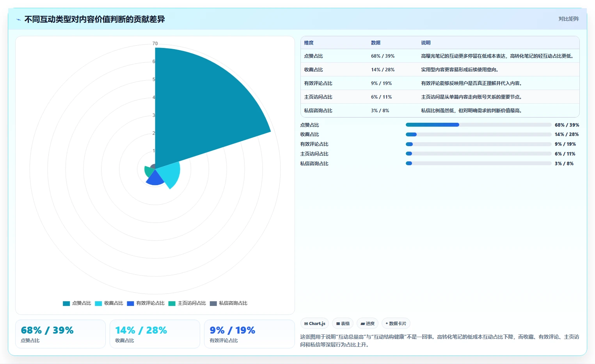Toggle the 主页访问占比 legend entry
Image resolution: width=595 pixels, height=364 pixels.
187,303
